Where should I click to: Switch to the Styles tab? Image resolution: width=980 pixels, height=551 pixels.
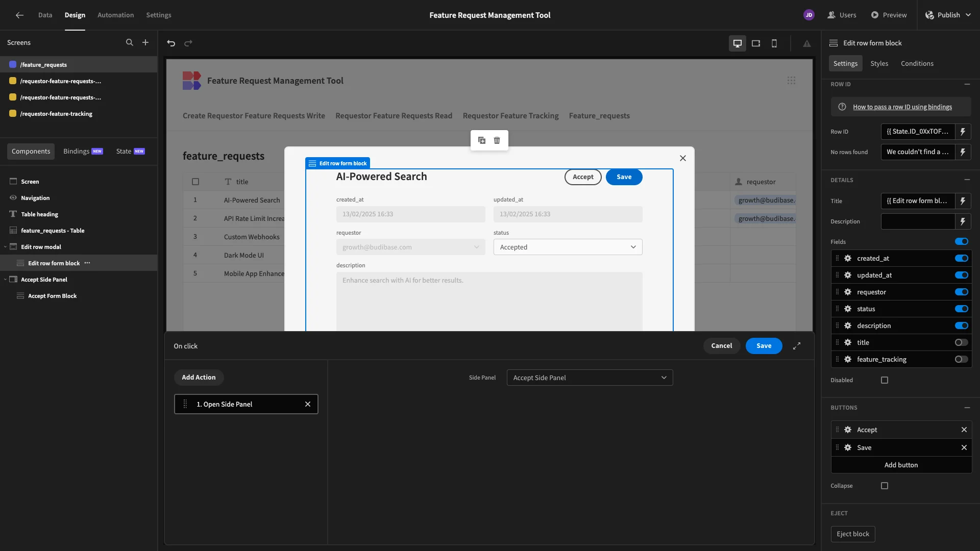point(879,63)
